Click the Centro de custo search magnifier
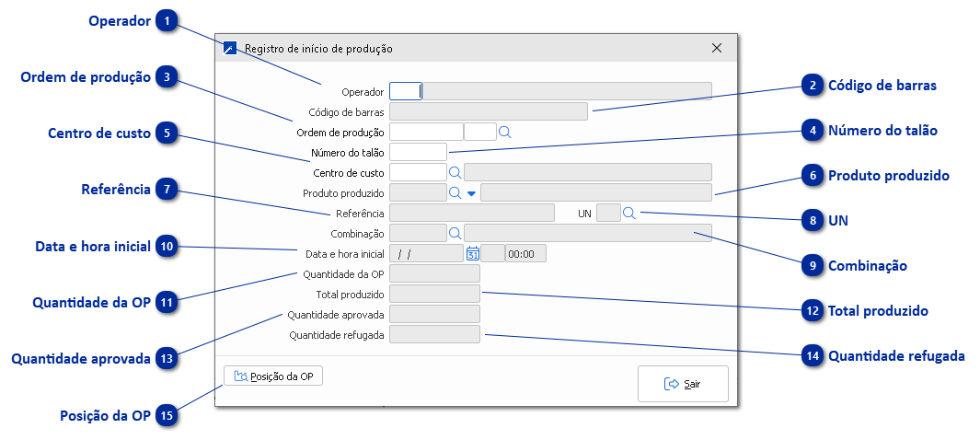 (454, 171)
